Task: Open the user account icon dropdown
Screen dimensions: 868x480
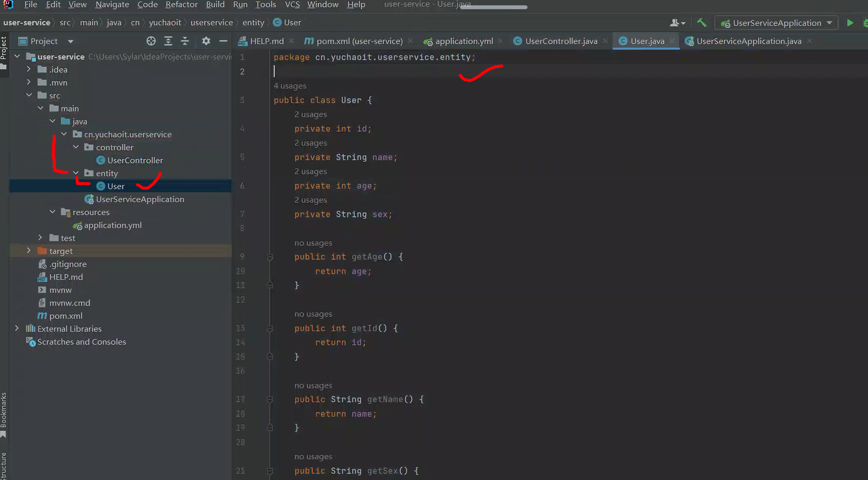Action: pos(677,23)
